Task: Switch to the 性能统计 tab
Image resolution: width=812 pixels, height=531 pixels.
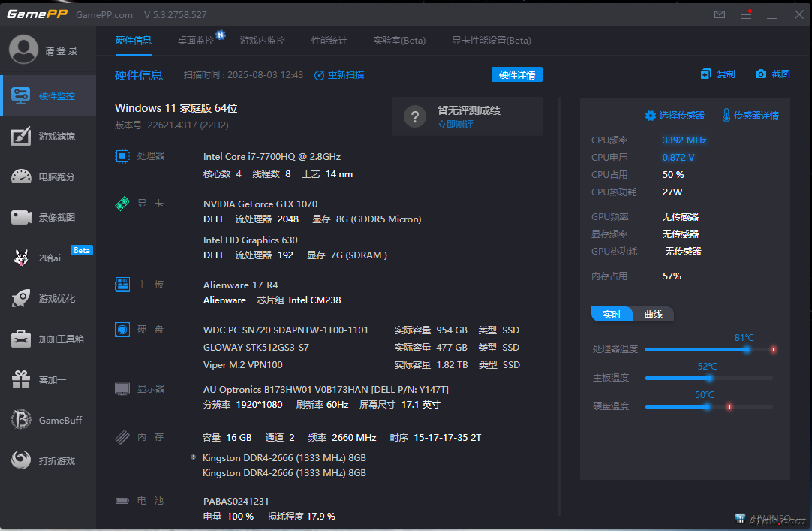Action: coord(329,40)
